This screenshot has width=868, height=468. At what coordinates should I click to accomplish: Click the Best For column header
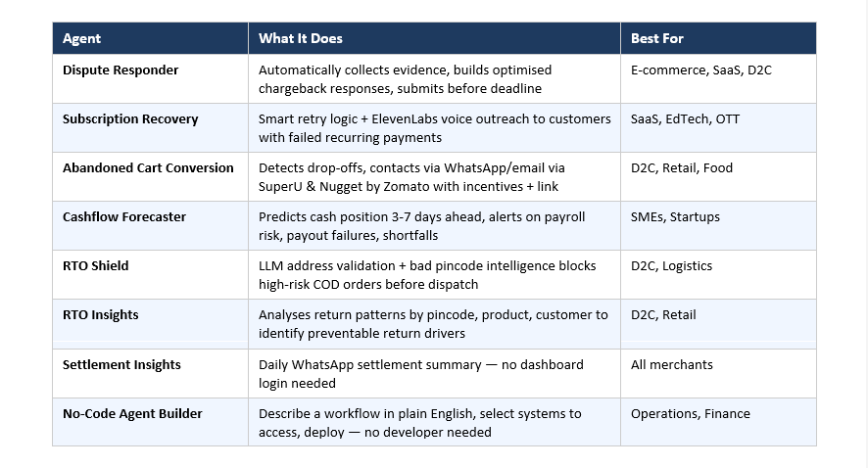[658, 39]
